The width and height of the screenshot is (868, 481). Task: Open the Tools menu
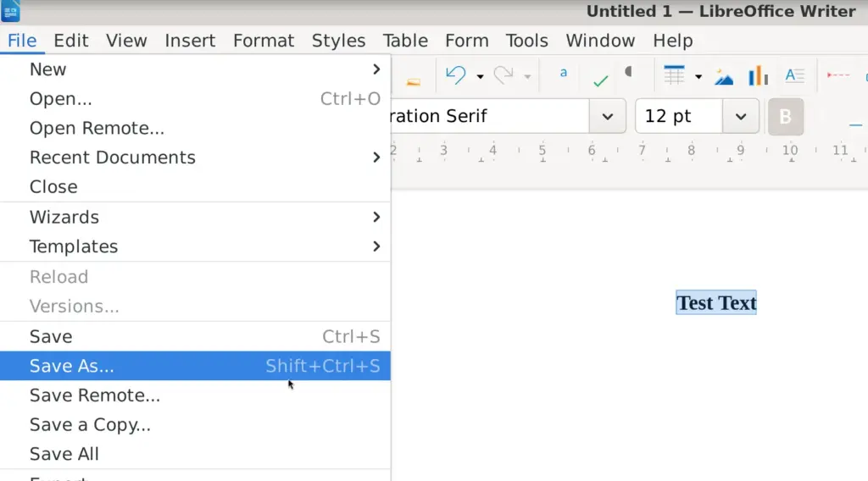tap(526, 41)
